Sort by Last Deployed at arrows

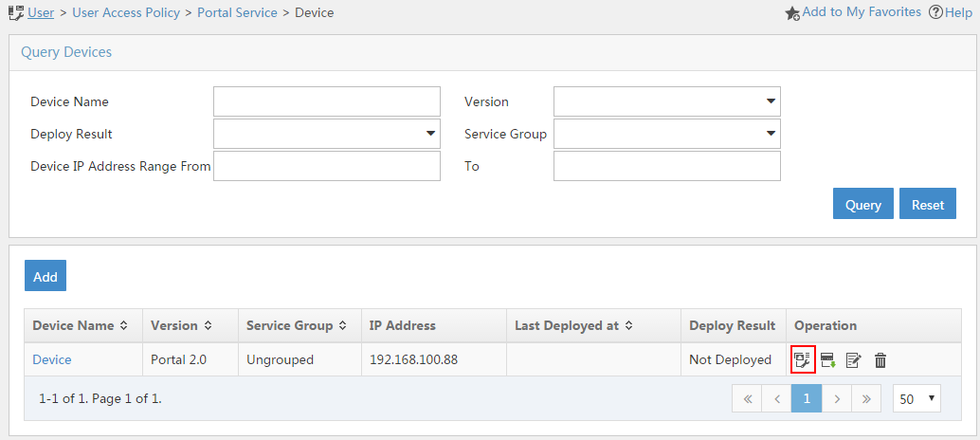click(x=628, y=325)
